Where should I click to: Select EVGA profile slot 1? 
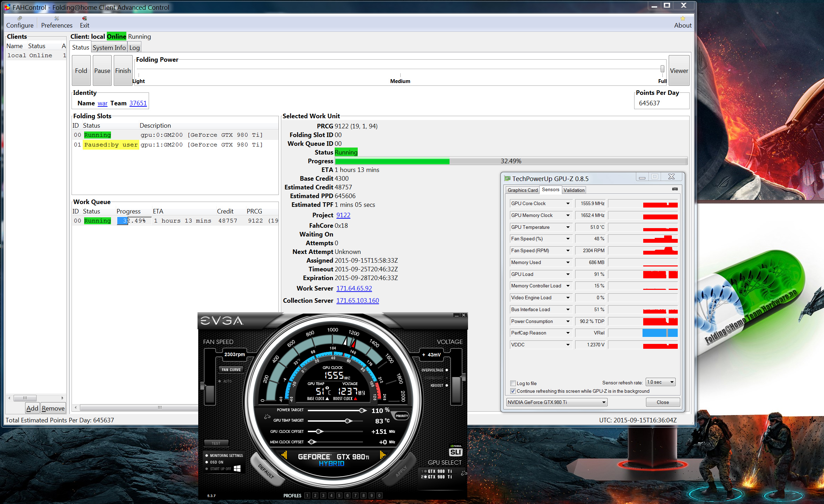pos(307,496)
